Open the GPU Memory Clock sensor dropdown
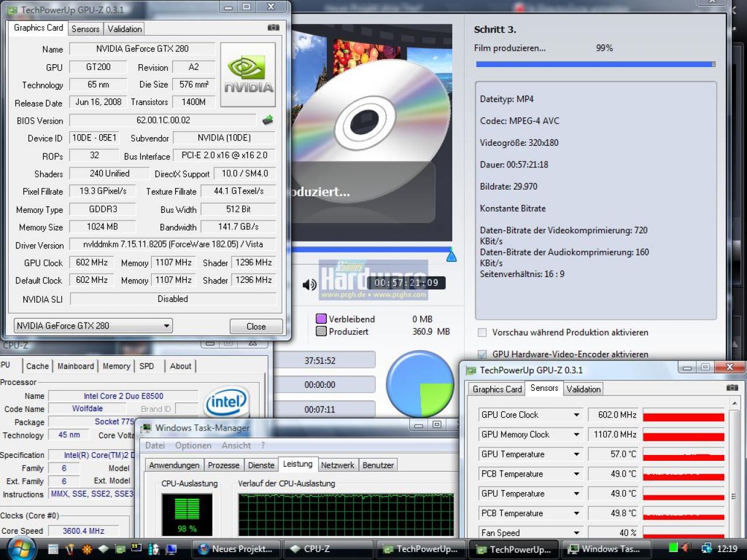Screen dimensions: 747x560 pyautogui.click(x=576, y=435)
